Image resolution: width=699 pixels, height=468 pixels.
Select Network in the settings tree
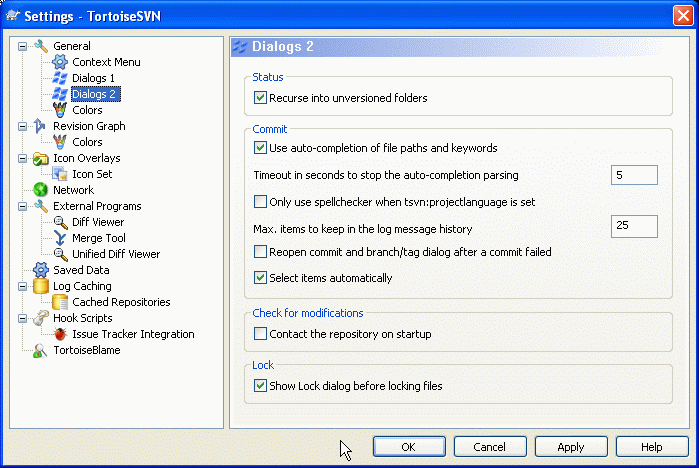(74, 190)
